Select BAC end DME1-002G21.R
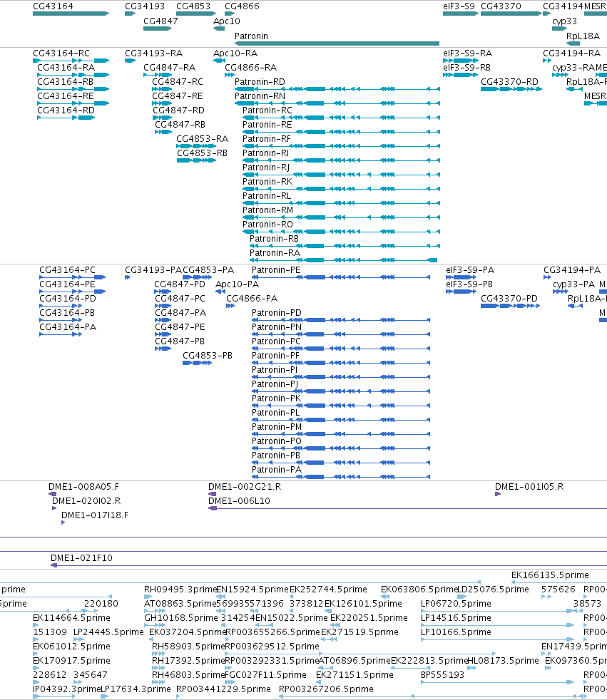Viewport: 607px width, 700px height. pos(212,494)
